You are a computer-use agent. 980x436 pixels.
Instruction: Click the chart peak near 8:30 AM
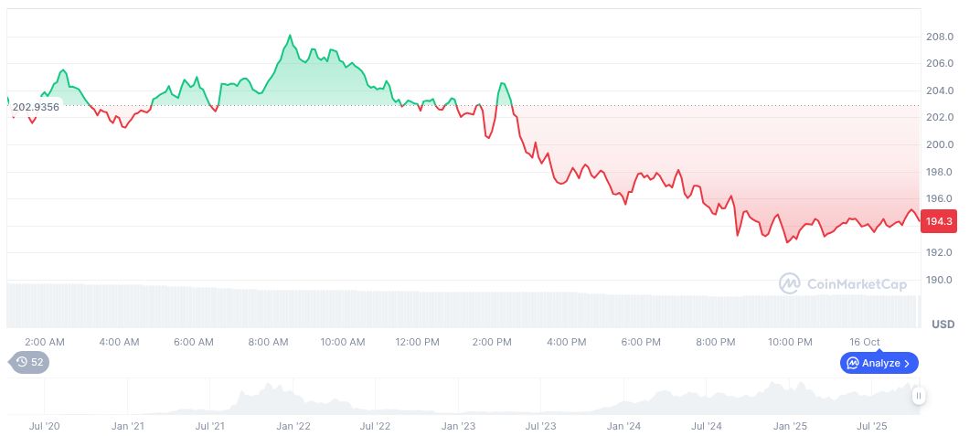(x=290, y=36)
